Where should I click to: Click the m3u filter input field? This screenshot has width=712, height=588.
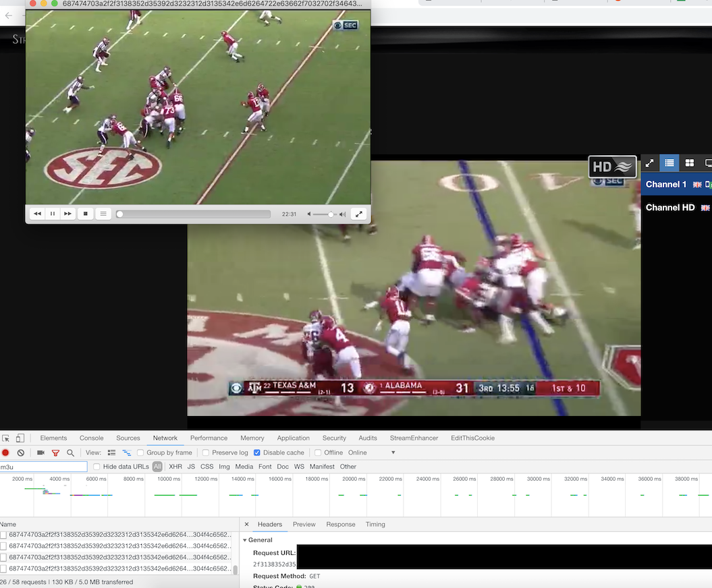[x=44, y=467]
